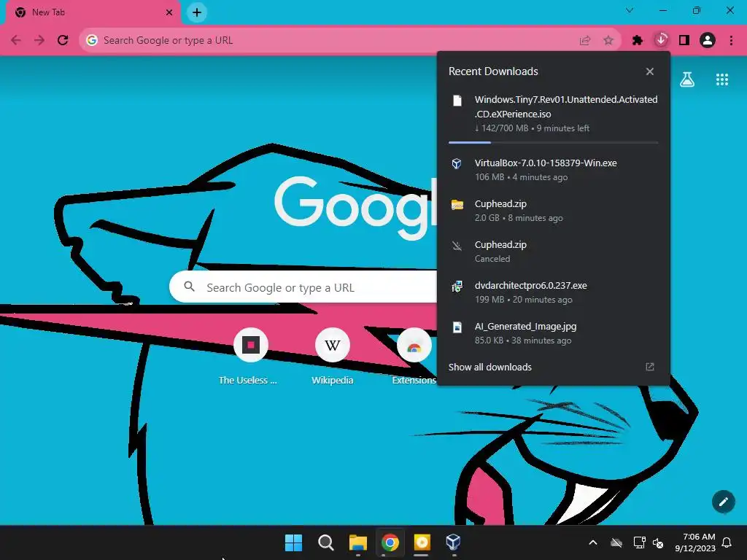The height and width of the screenshot is (560, 747).
Task: Open Chrome three-dot menu
Action: coord(731,41)
